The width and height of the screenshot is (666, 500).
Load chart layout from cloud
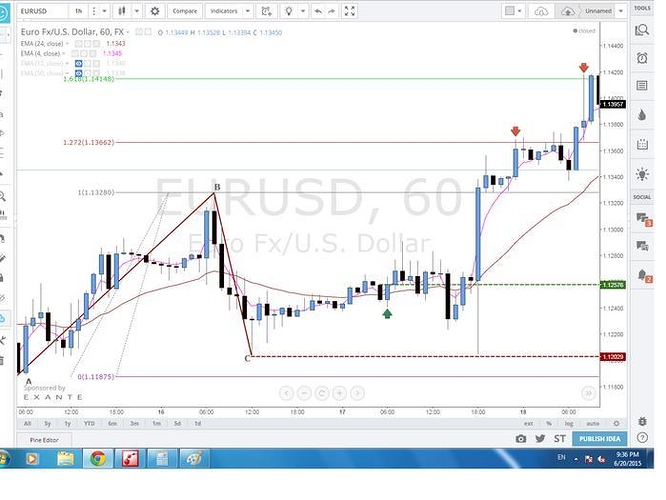click(x=541, y=11)
